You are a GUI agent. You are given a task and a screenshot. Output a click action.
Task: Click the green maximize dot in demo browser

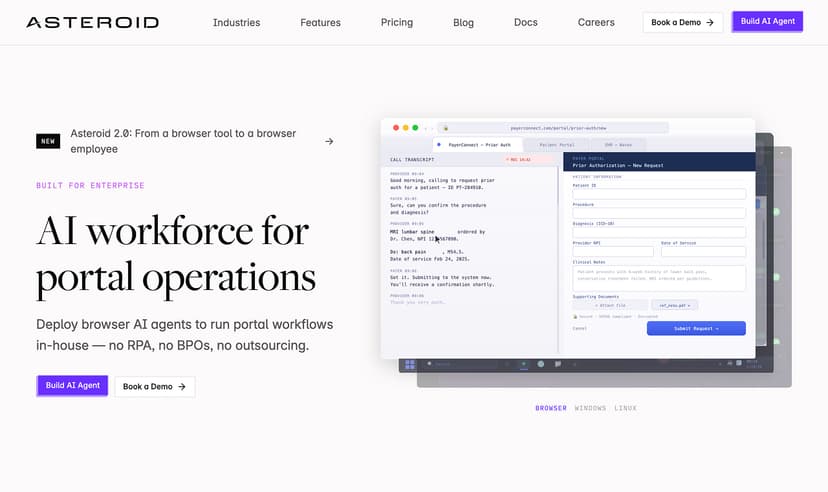pos(415,128)
